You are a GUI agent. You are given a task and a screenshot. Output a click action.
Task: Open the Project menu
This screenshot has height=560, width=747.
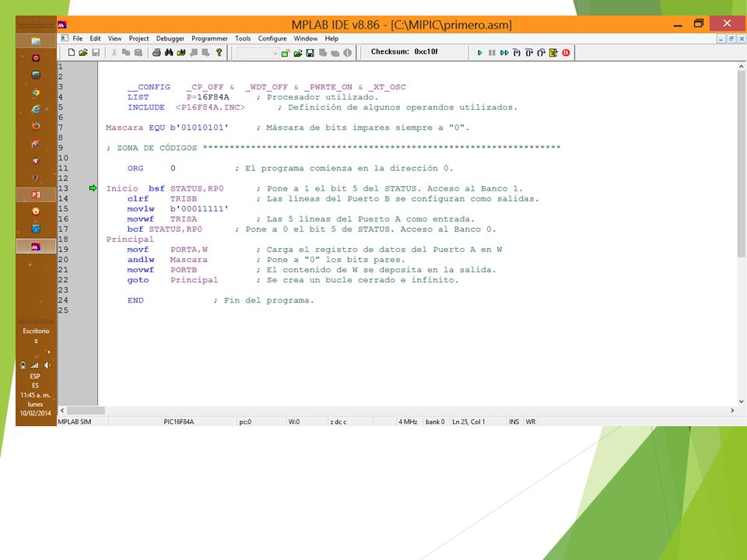coord(139,39)
